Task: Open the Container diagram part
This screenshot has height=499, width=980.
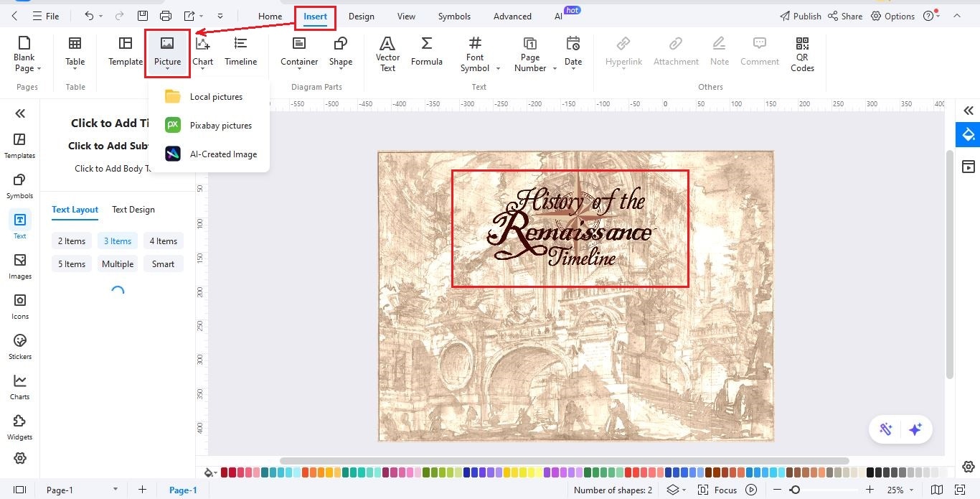Action: (x=299, y=54)
